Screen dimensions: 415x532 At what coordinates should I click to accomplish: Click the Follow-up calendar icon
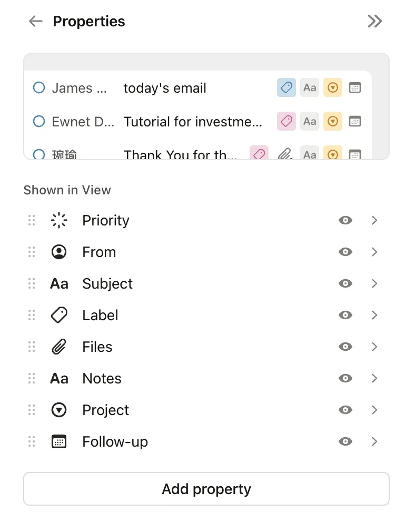[59, 441]
